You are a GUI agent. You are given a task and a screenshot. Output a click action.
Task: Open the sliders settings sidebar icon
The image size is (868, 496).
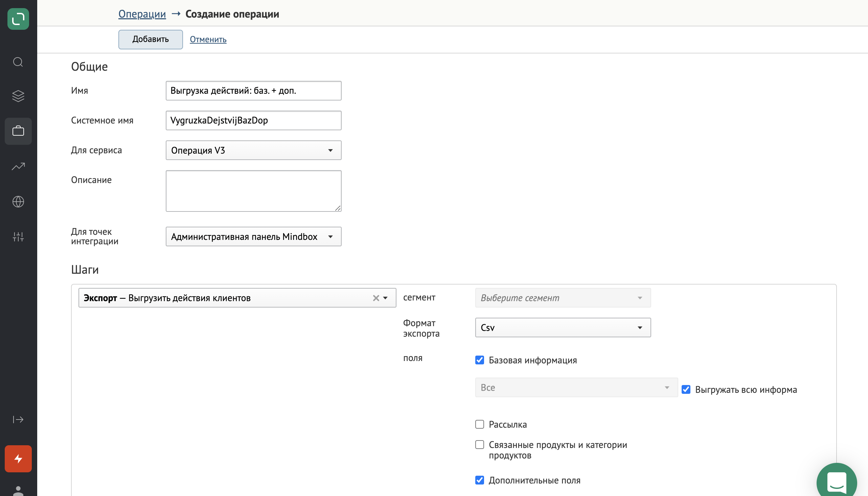pos(18,237)
